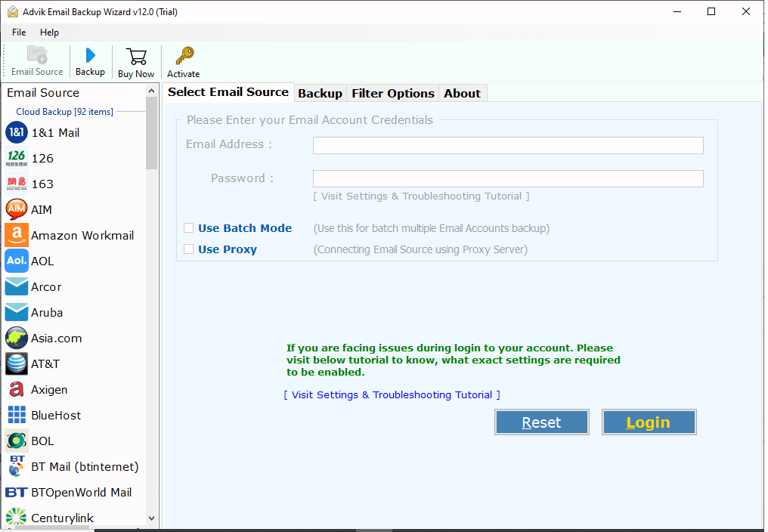Screen dimensions: 768x532
Task: Click the source list scroll down arrow
Action: pyautogui.click(x=151, y=518)
